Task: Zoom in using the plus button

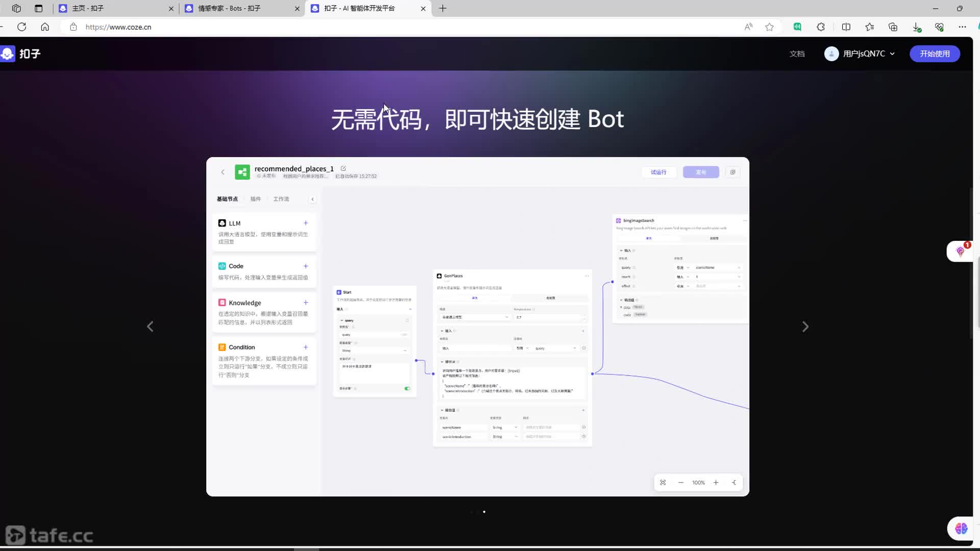Action: [716, 483]
